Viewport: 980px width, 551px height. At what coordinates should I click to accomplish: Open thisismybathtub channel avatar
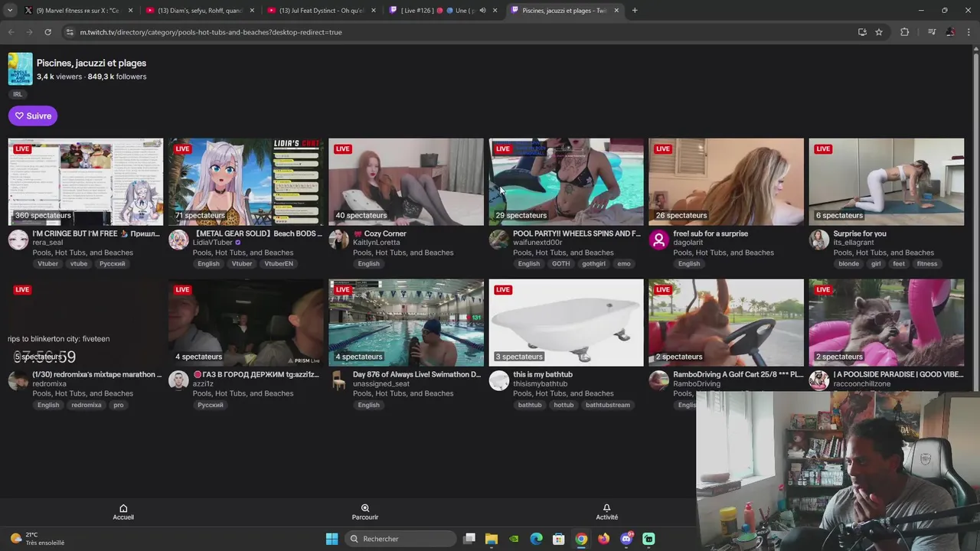pyautogui.click(x=498, y=380)
